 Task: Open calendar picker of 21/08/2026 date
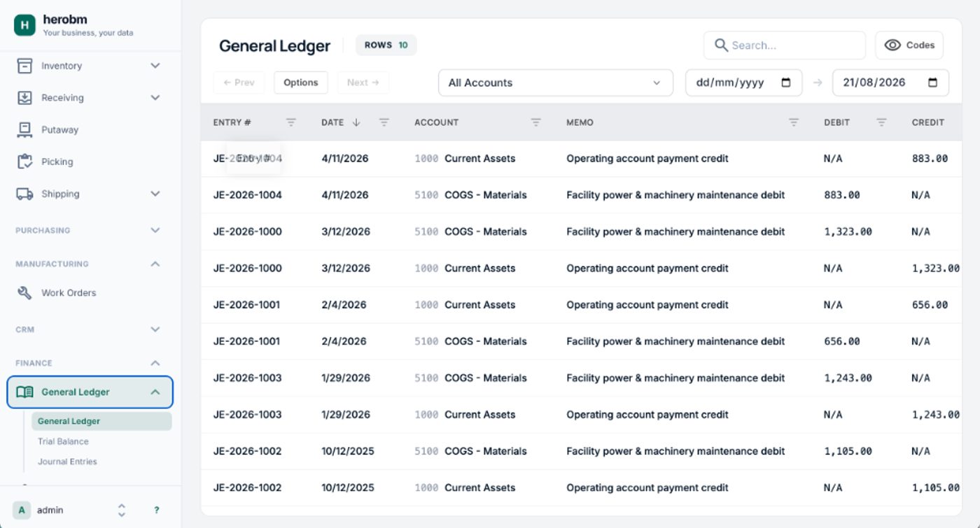[x=932, y=83]
